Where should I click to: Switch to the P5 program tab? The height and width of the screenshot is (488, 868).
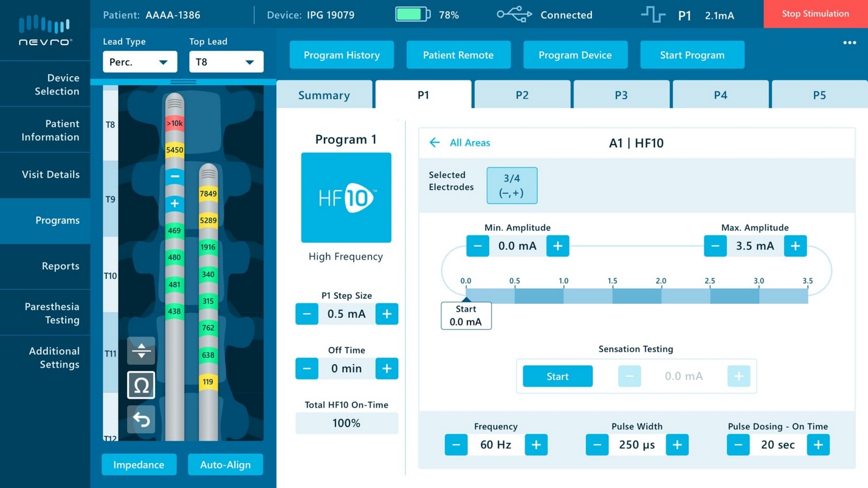(x=820, y=95)
